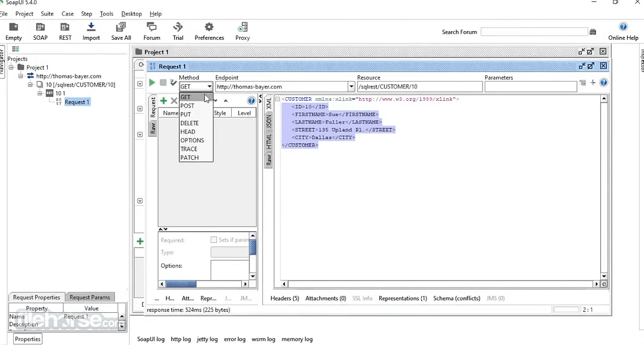Click the cancel request stop icon

163,83
